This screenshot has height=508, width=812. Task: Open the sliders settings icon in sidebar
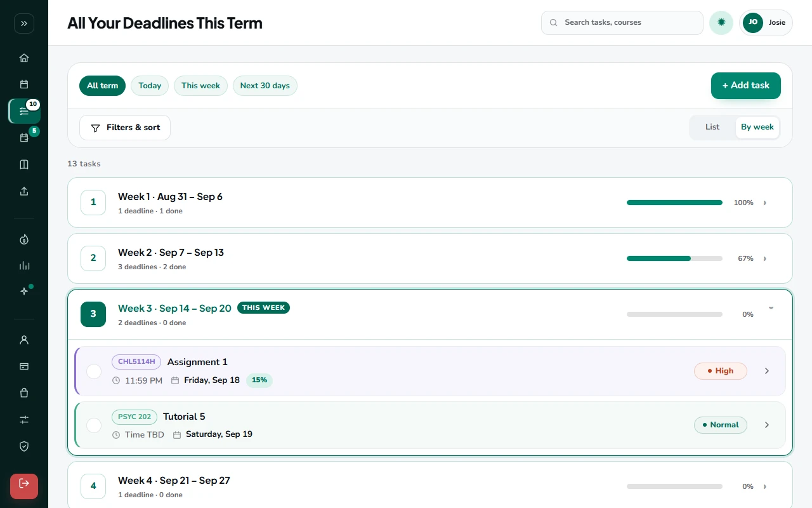(x=24, y=420)
